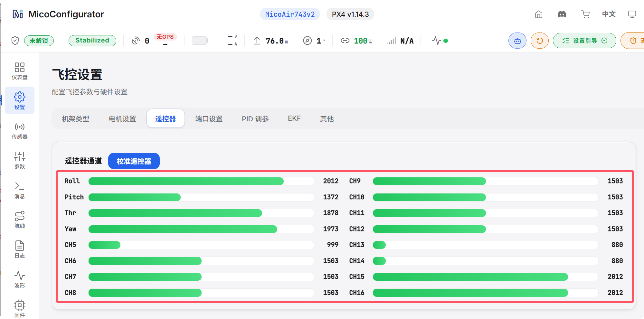Image resolution: width=644 pixels, height=319 pixels.
Task: Open the Firmware (固件) sidebar item
Action: click(x=20, y=309)
